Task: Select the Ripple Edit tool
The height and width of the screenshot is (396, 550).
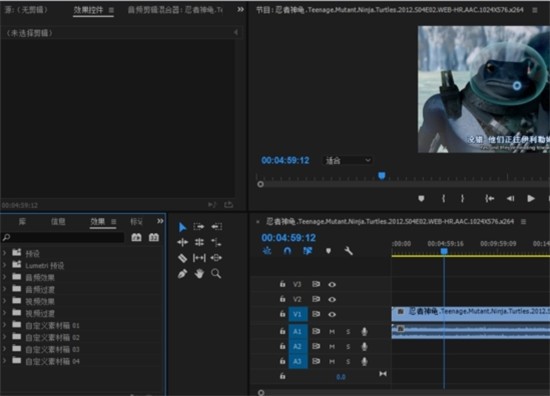Action: click(x=182, y=242)
